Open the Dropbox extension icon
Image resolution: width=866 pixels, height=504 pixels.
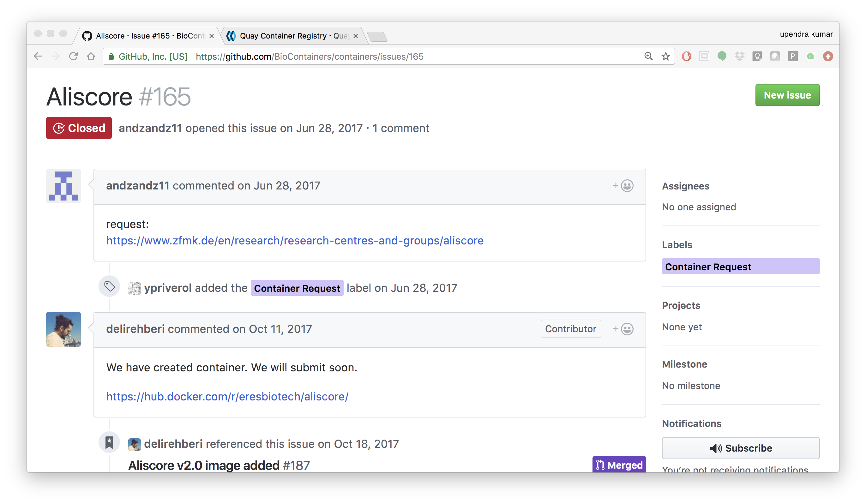point(740,56)
